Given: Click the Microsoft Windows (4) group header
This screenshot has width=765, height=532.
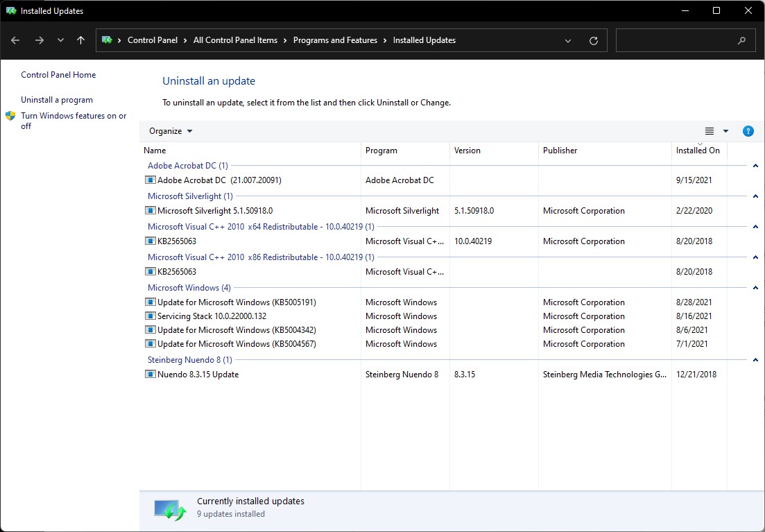Looking at the screenshot, I should coord(189,287).
